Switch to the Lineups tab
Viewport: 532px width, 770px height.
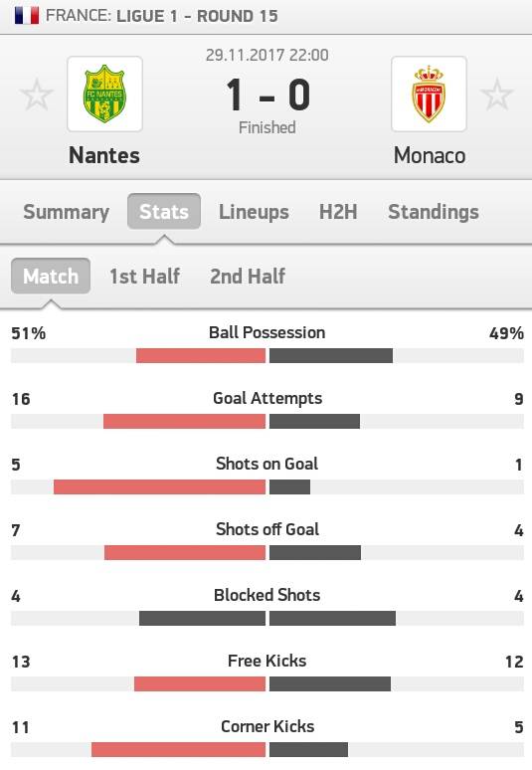pos(254,212)
